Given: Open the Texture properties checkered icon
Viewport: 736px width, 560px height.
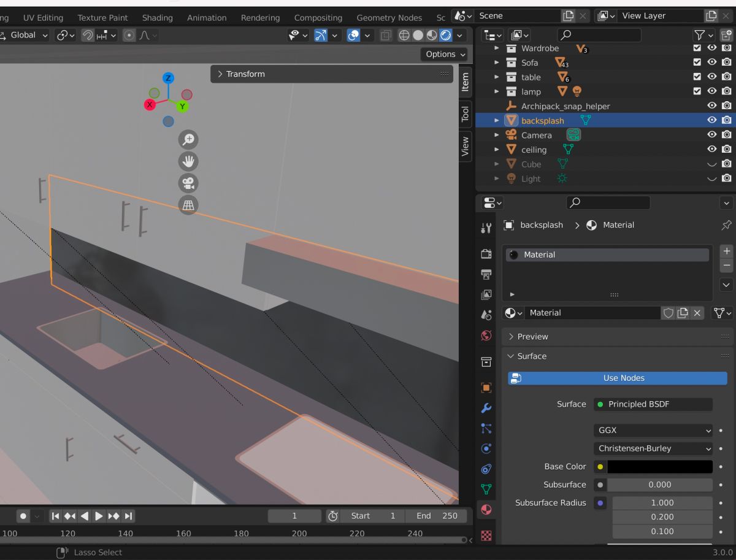Looking at the screenshot, I should 486,535.
